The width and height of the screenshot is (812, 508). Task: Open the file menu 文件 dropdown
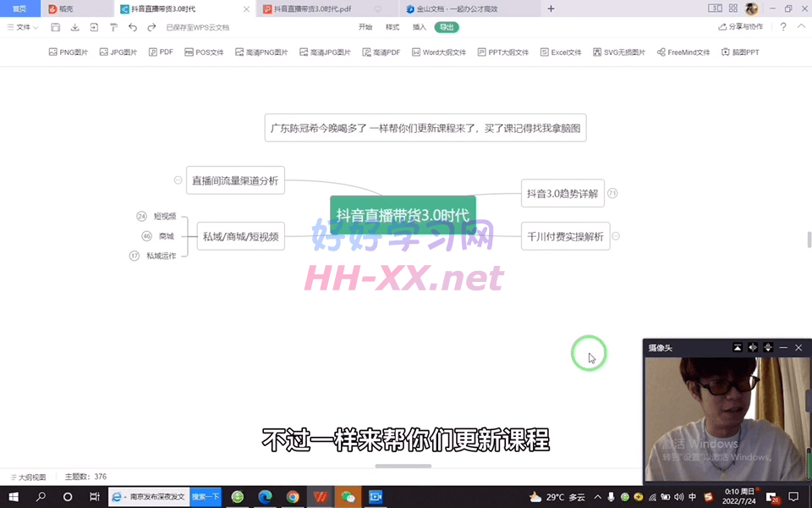pyautogui.click(x=23, y=27)
